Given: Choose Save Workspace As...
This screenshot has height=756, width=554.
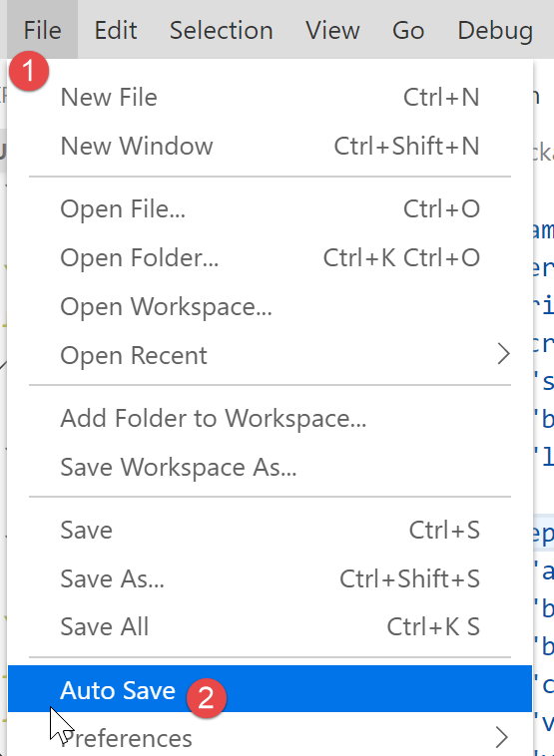Looking at the screenshot, I should tap(270, 467).
